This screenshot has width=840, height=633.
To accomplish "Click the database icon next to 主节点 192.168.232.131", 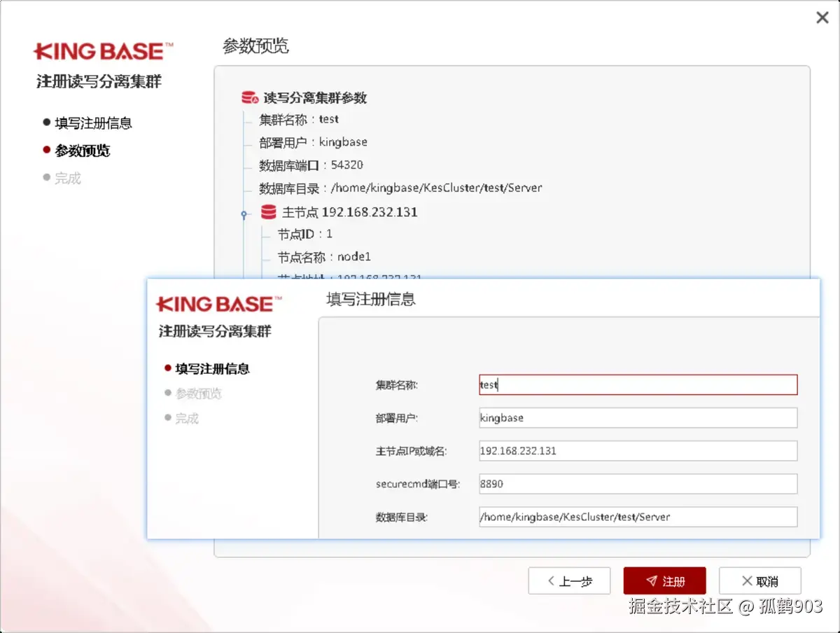I will point(269,211).
